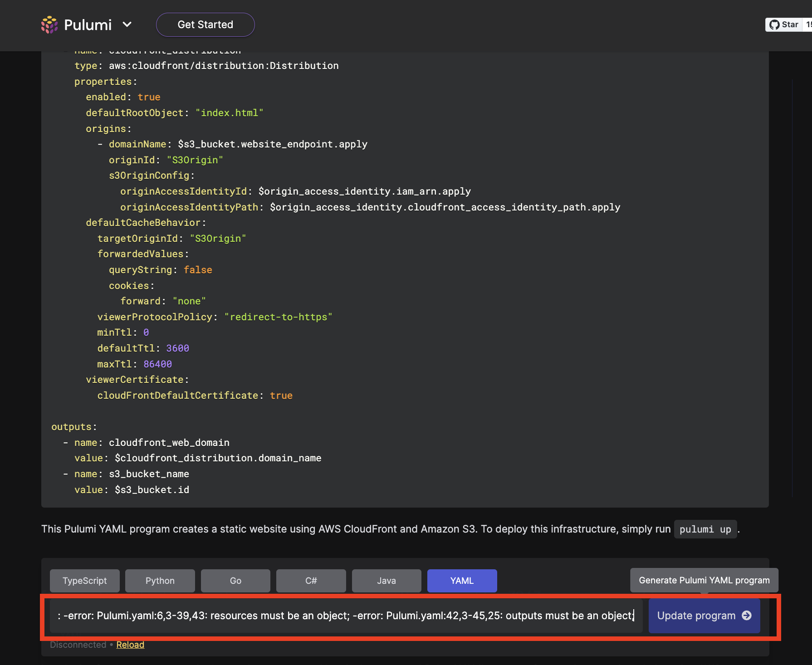
Task: Click the Generate Pulumi YAML program tooltip
Action: point(704,580)
